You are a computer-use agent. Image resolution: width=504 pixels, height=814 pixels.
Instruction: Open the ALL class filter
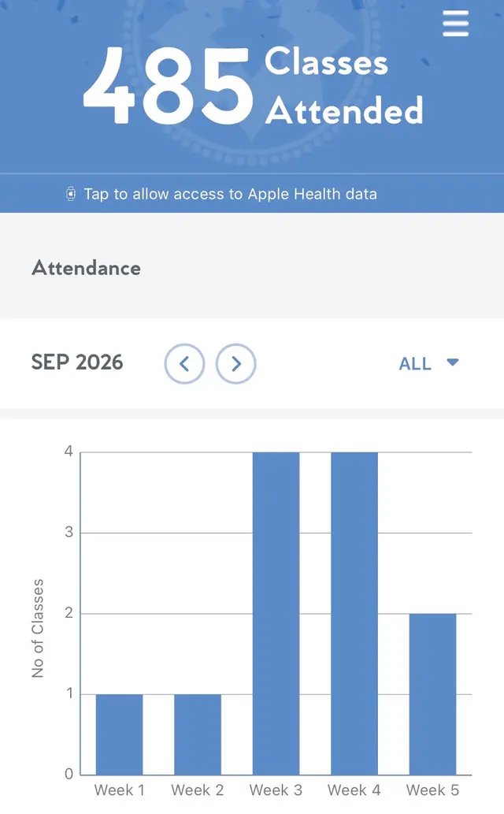point(428,363)
